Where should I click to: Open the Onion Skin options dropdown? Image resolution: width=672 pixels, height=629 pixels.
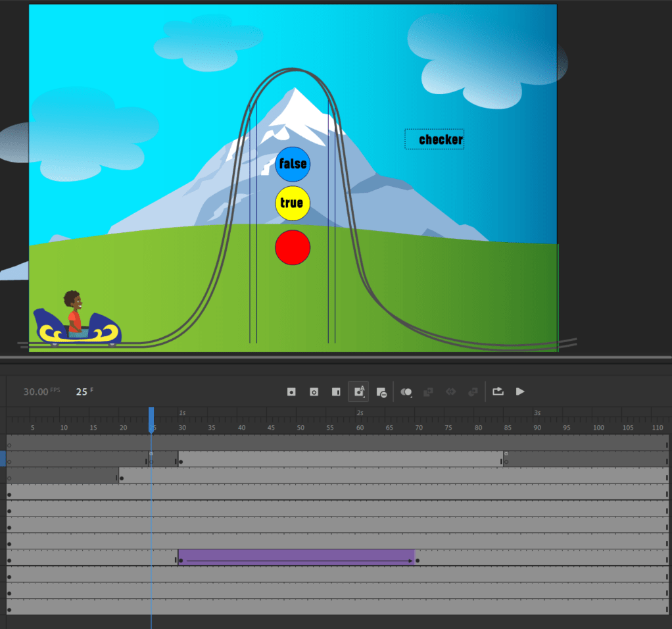pos(412,397)
